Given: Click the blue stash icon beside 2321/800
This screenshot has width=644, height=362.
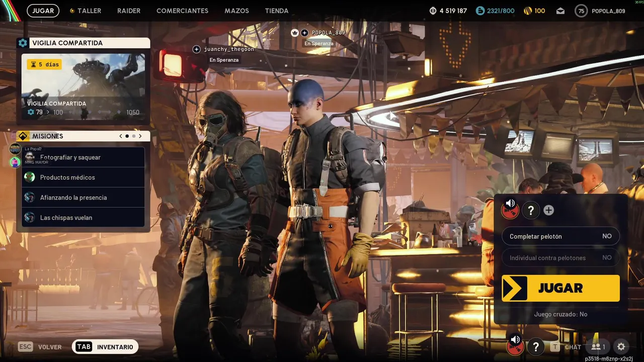Looking at the screenshot, I should click(x=480, y=11).
